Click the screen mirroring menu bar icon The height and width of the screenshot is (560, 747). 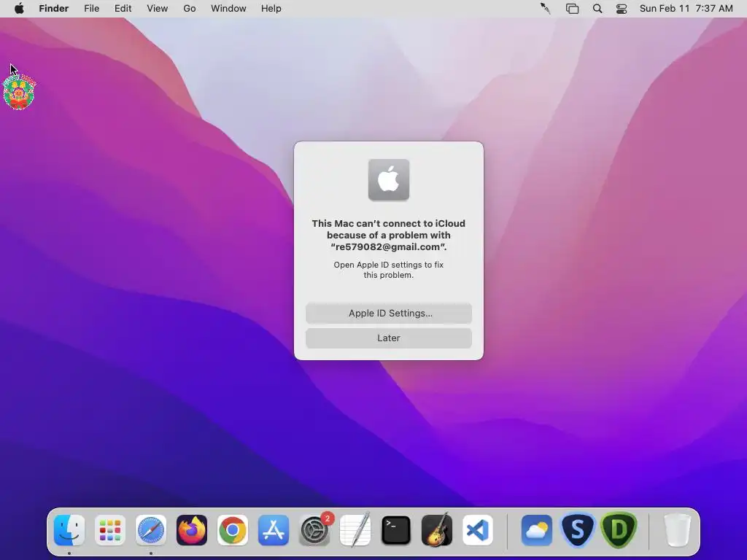(572, 9)
